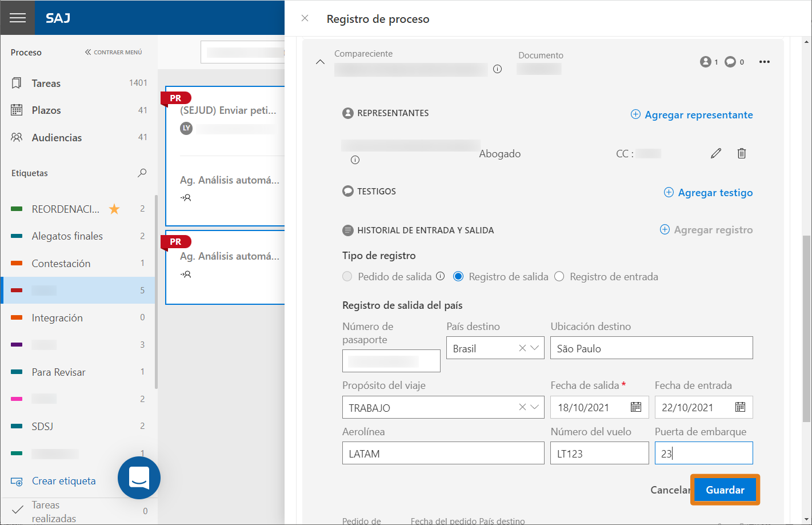Click Agregar representante link
Image resolution: width=812 pixels, height=525 pixels.
click(x=691, y=115)
